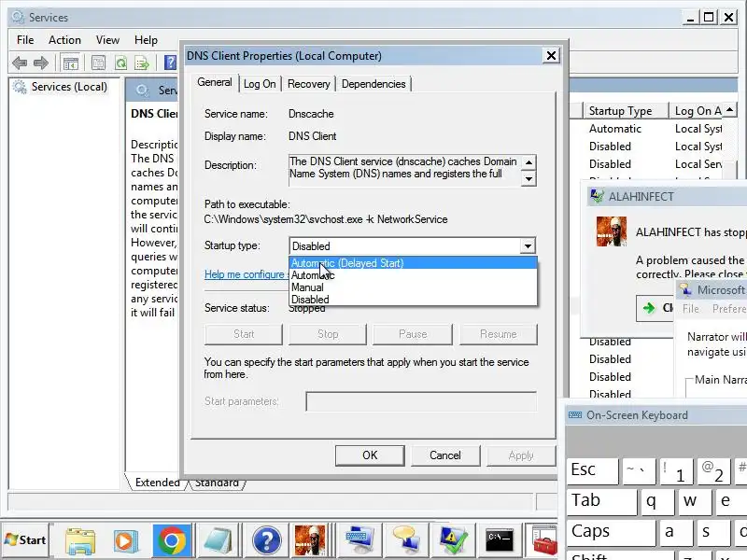Click the Pause service button

click(x=413, y=334)
